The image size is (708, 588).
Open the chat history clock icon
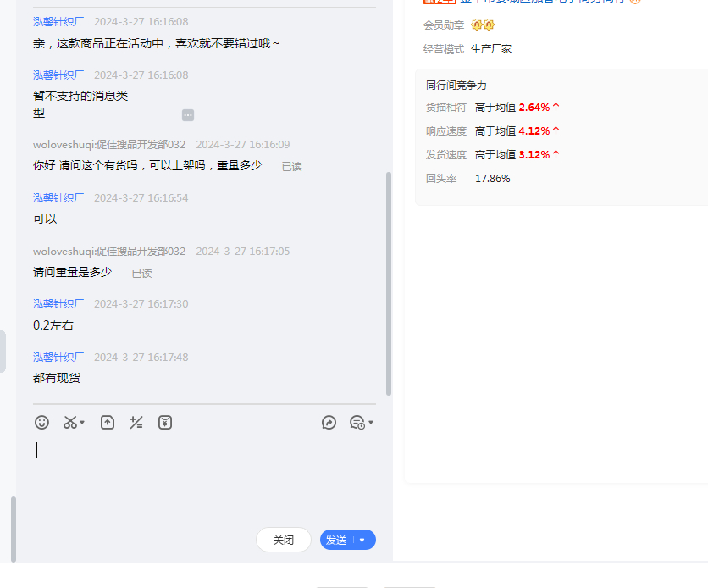(357, 422)
